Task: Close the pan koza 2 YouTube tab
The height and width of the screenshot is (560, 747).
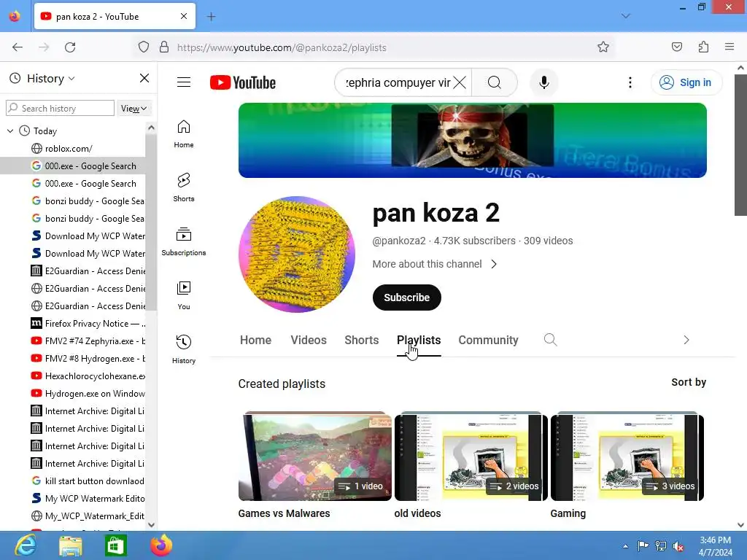Action: tap(183, 16)
